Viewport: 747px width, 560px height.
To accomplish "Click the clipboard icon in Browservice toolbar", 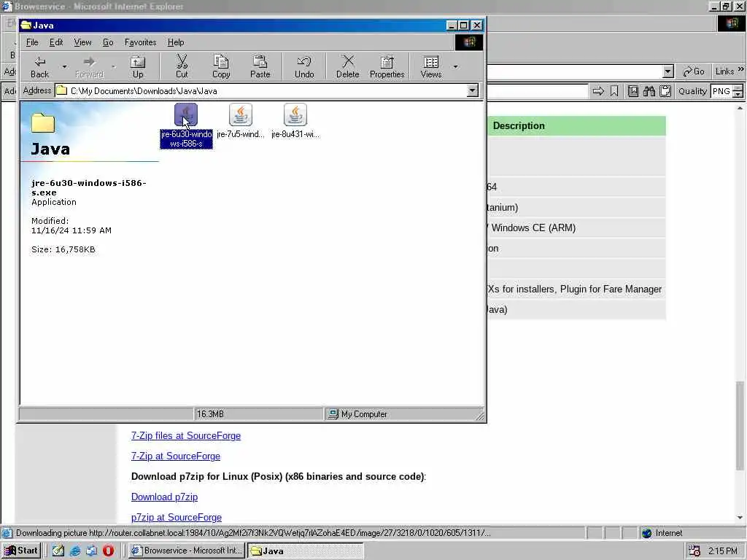I will 665,91.
